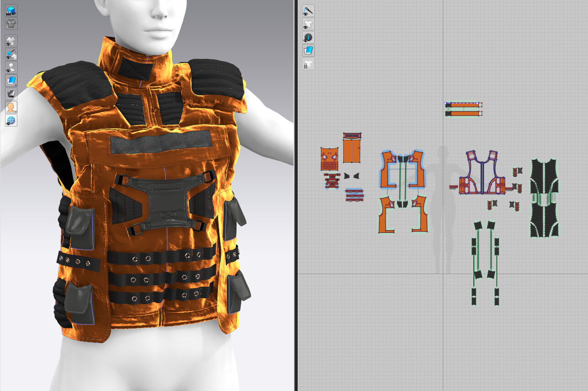Toggle shirt visibility in the 2D toolbar
Screen dimensions: 588x391
click(308, 24)
